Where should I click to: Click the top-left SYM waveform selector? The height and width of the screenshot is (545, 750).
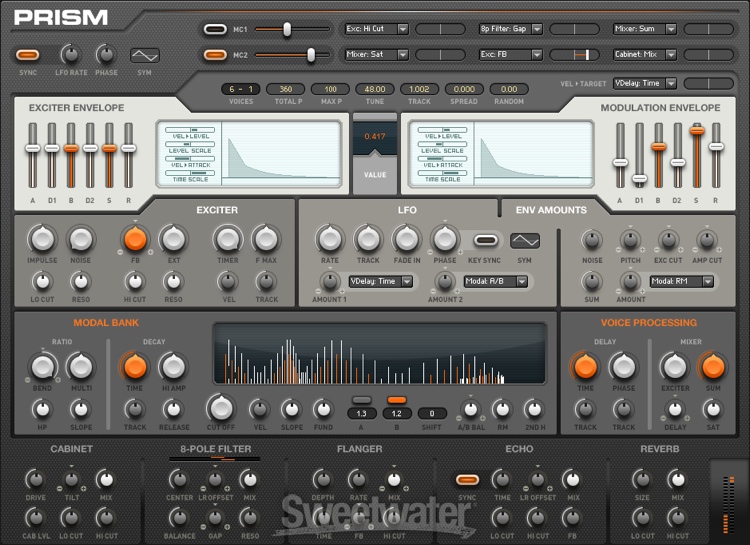tap(145, 56)
